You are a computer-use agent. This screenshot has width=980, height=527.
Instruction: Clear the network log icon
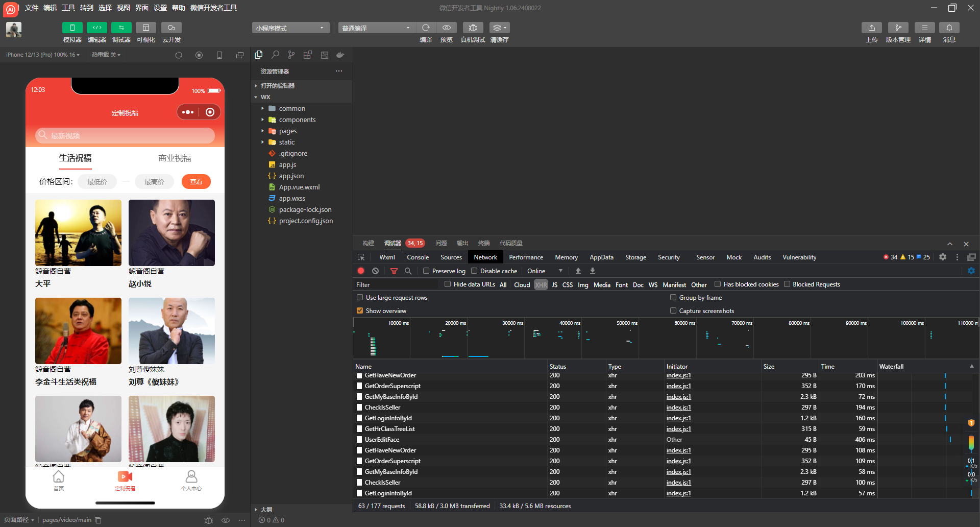pos(376,271)
